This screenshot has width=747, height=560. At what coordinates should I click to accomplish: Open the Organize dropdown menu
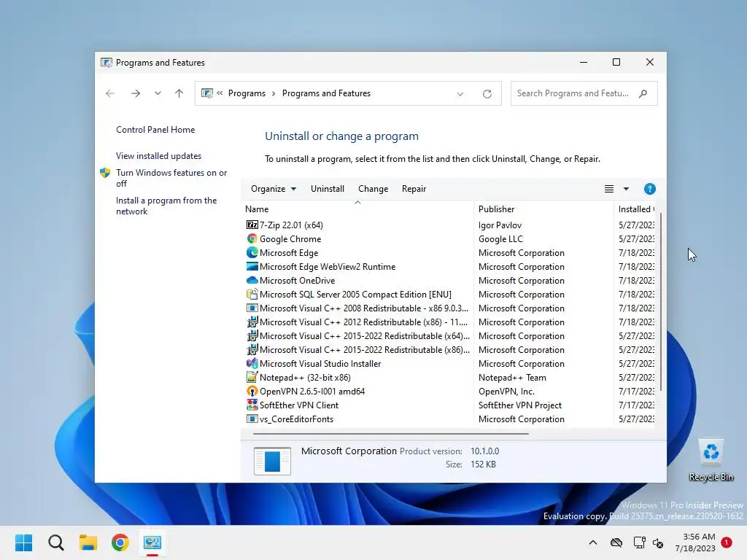(274, 189)
